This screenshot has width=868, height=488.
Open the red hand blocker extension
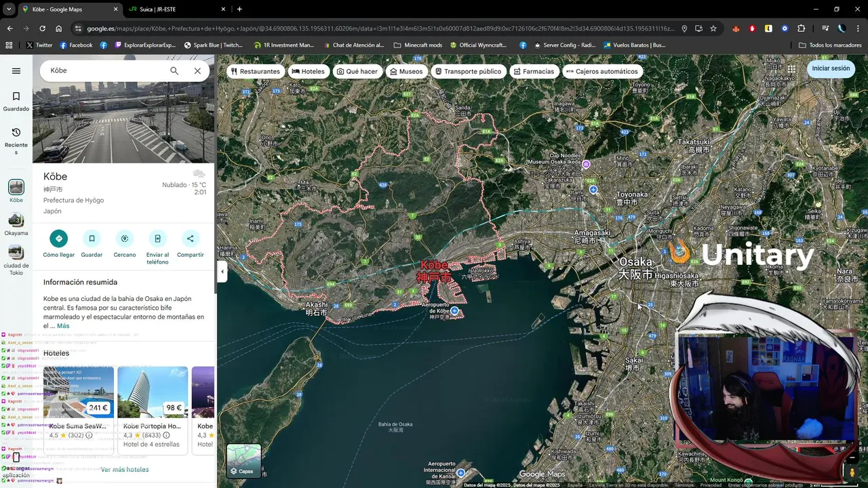(x=752, y=28)
